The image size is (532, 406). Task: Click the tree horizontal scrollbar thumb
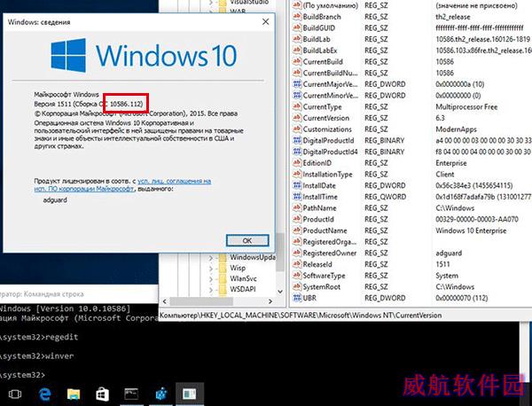click(201, 301)
